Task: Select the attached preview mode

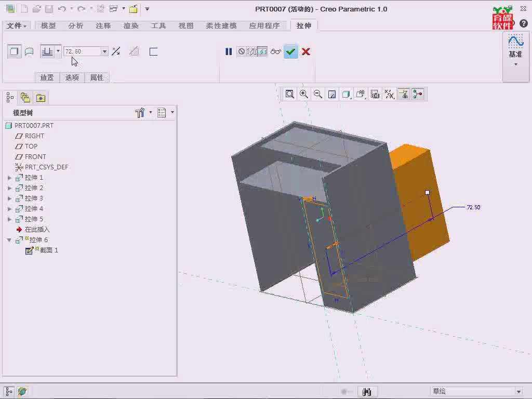Action: (x=262, y=51)
